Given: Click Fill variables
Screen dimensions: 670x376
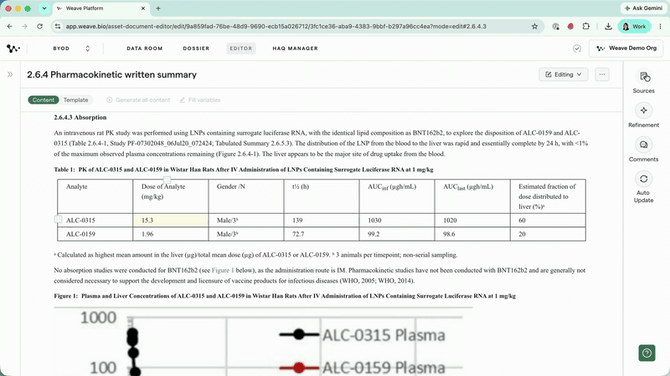Looking at the screenshot, I should (x=200, y=100).
